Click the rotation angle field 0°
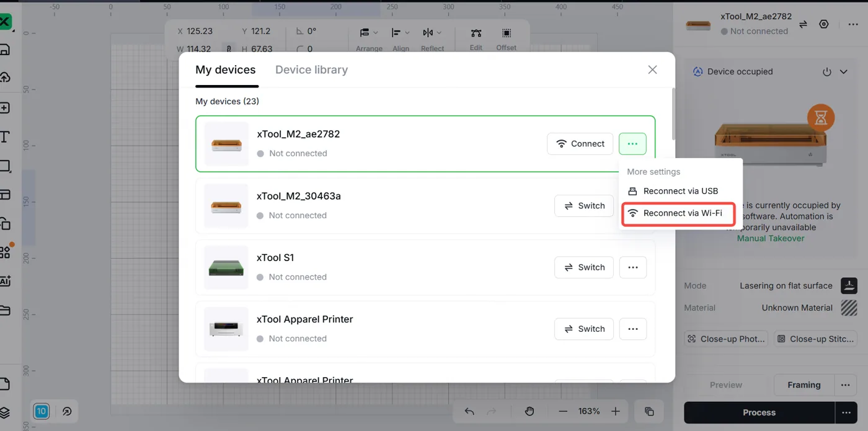 tap(312, 31)
